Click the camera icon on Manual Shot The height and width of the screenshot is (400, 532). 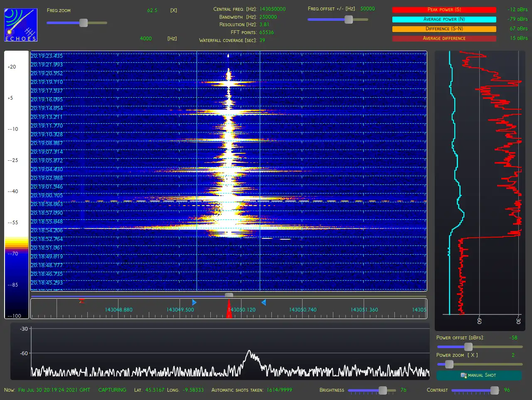(x=463, y=375)
